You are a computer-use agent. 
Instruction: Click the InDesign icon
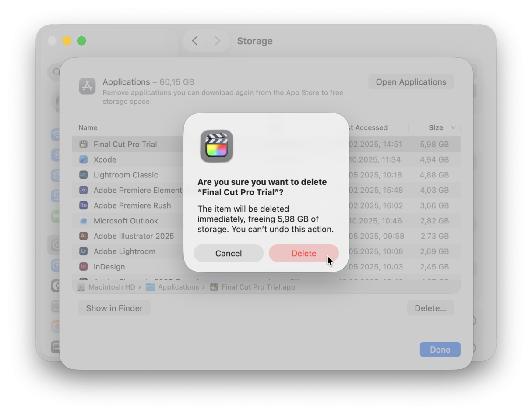click(84, 267)
